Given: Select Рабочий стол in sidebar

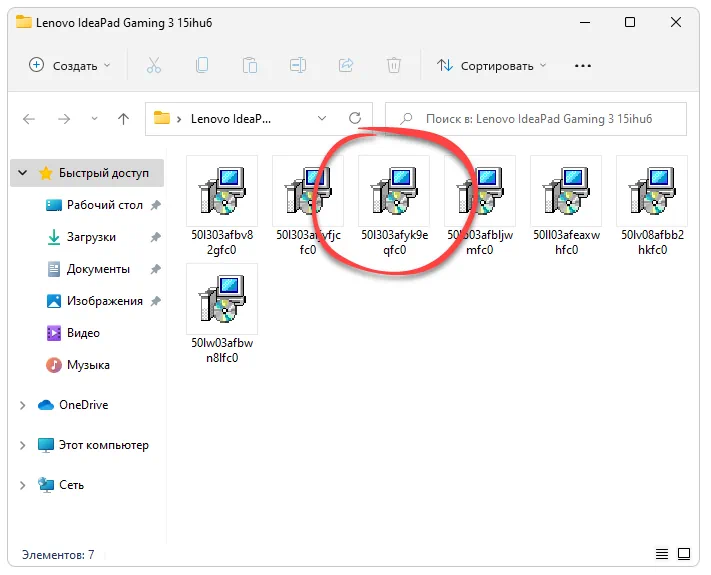Looking at the screenshot, I should (104, 205).
